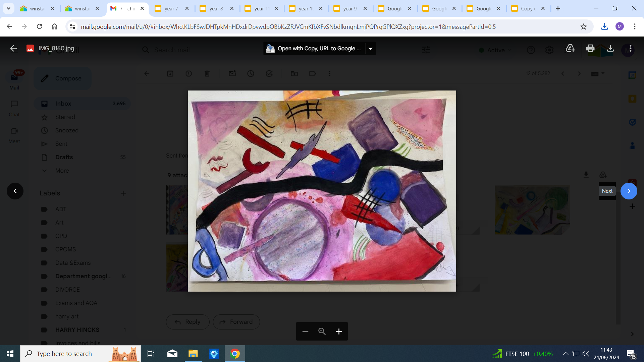The width and height of the screenshot is (644, 362).
Task: Open Windows Start menu
Action: tap(10, 354)
